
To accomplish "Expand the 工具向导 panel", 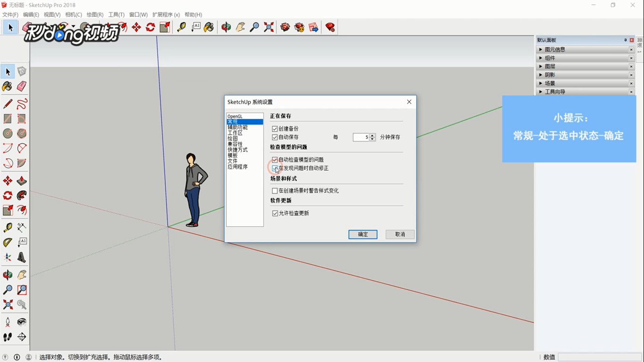I will click(585, 92).
